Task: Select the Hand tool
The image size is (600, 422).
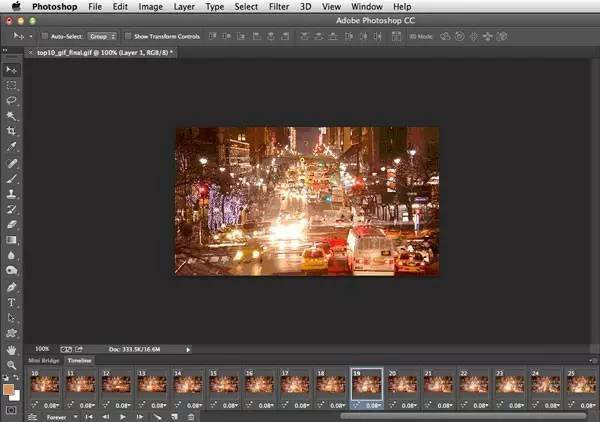Action: coord(12,350)
